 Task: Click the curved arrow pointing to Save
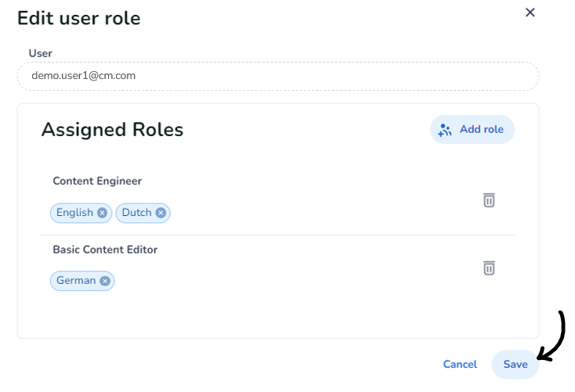pos(555,336)
